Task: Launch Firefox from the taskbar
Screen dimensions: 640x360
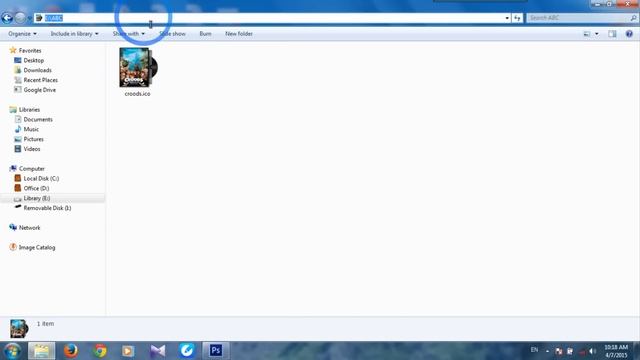Action: click(71, 351)
